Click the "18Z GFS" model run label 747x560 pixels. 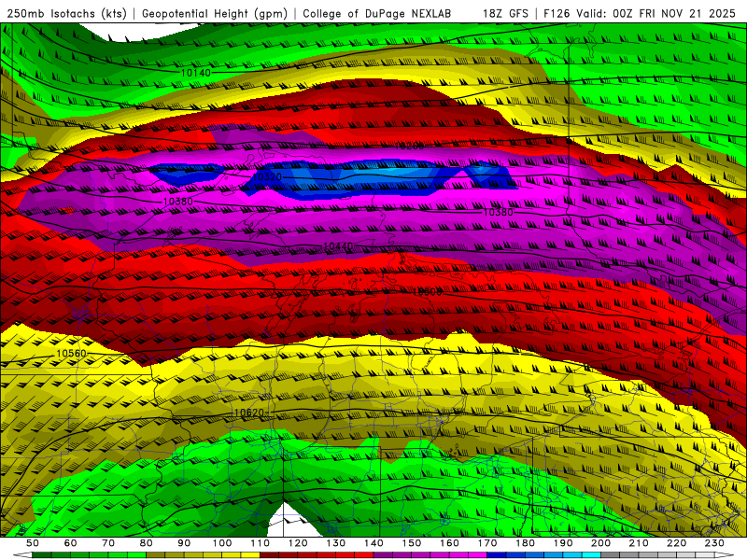[505, 14]
